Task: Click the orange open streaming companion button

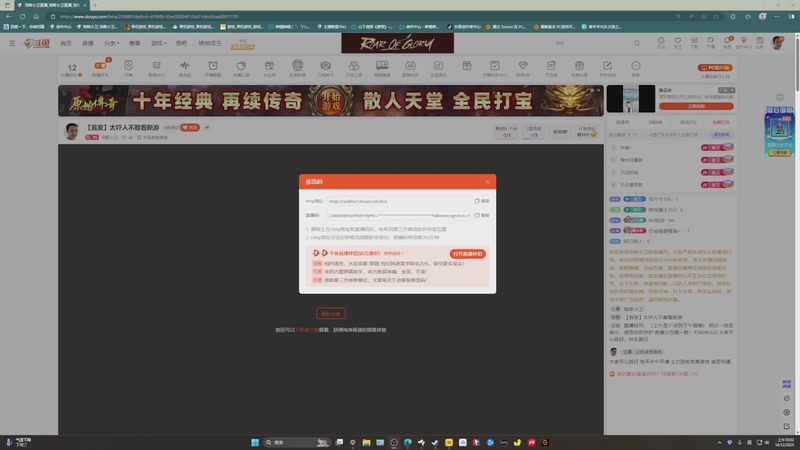Action: 467,254
